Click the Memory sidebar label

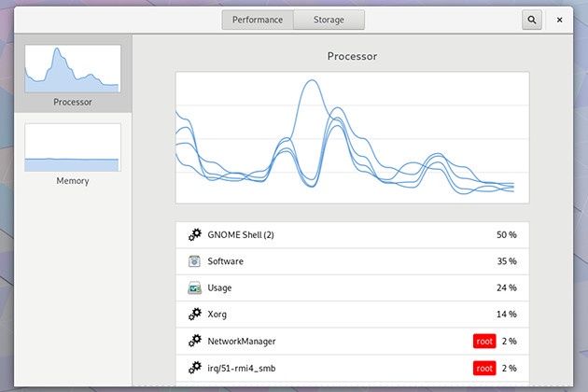click(x=73, y=181)
